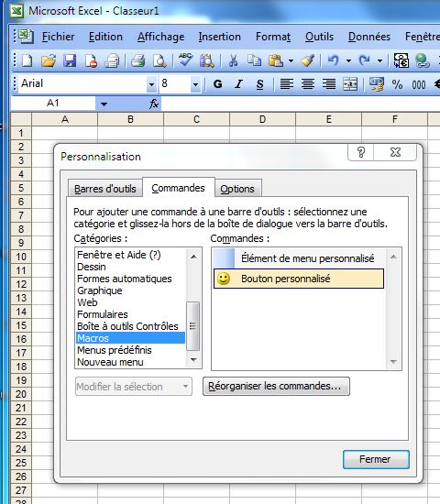Open the Paste options arrow
This screenshot has width=440, height=504.
click(x=291, y=60)
